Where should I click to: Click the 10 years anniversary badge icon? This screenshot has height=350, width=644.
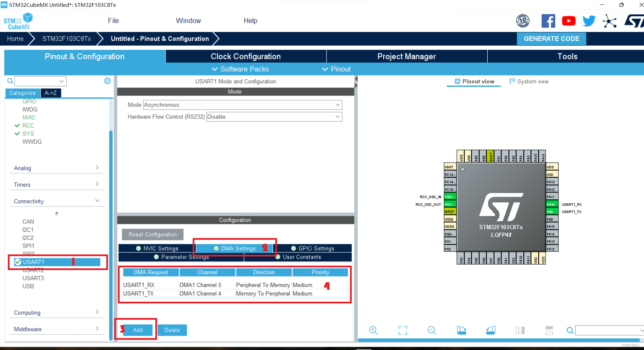(x=523, y=21)
